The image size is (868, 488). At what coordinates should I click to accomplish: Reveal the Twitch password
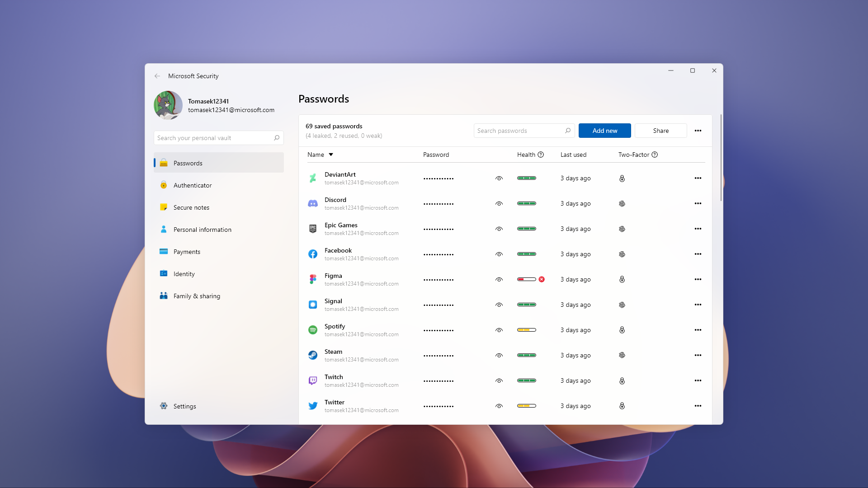499,381
